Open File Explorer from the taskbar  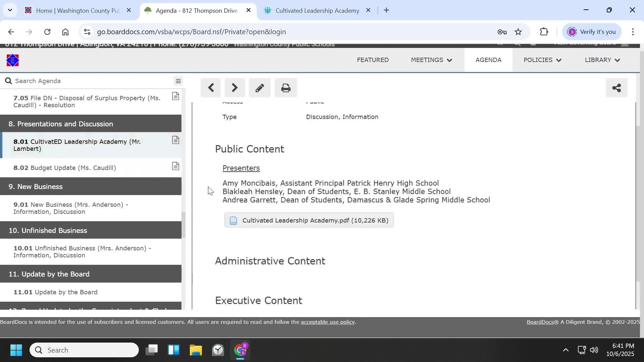[196, 350]
